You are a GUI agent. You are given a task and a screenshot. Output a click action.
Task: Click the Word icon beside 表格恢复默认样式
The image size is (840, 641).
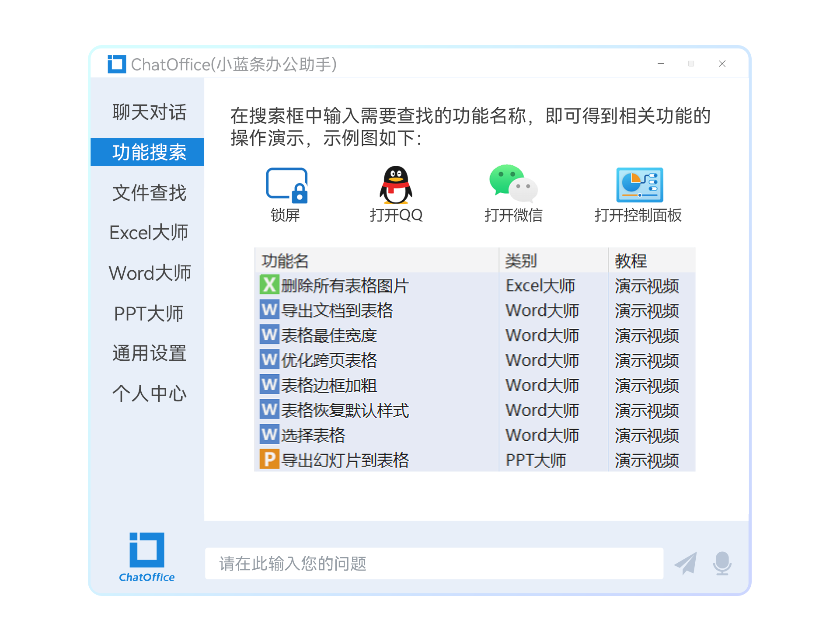pyautogui.click(x=269, y=410)
